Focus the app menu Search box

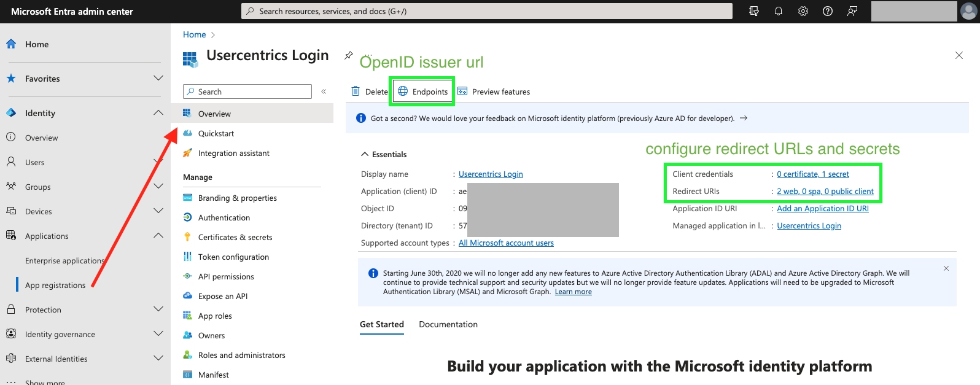pyautogui.click(x=247, y=91)
